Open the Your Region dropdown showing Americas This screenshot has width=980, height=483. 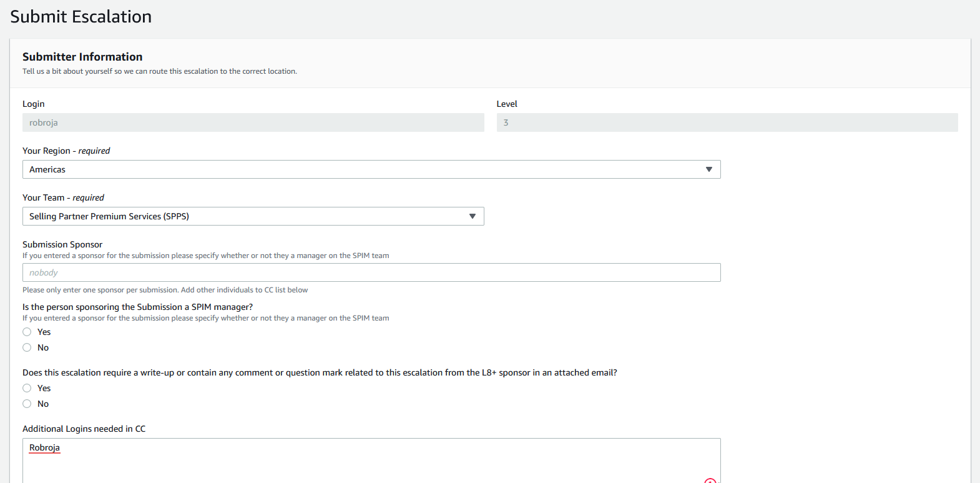tap(371, 169)
